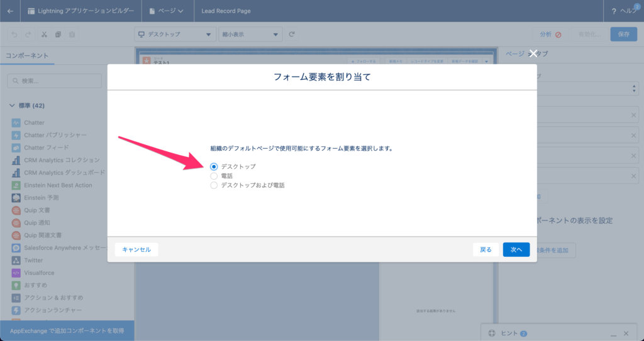Image resolution: width=644 pixels, height=341 pixels.
Task: Select the Chatter フィード component icon
Action: [16, 148]
